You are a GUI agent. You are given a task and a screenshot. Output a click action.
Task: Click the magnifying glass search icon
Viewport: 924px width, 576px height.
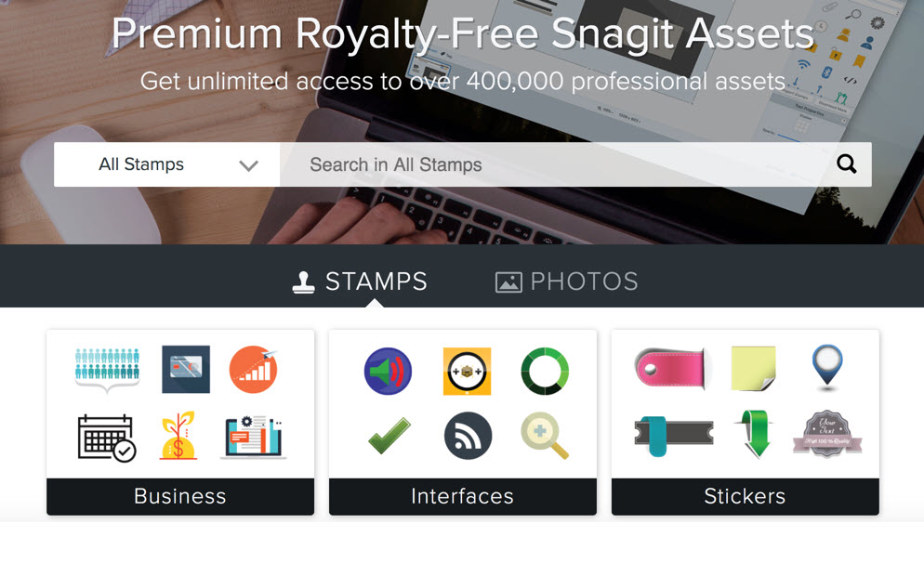[846, 164]
